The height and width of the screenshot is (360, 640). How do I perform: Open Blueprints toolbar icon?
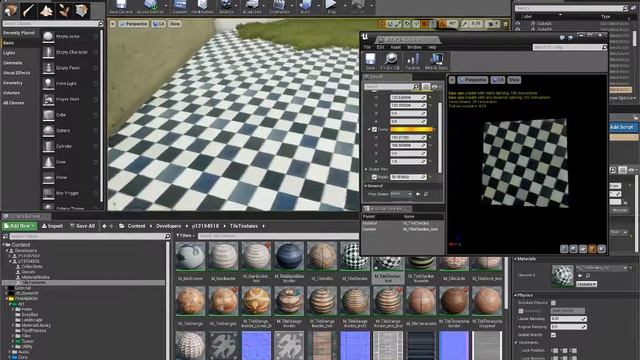click(252, 7)
